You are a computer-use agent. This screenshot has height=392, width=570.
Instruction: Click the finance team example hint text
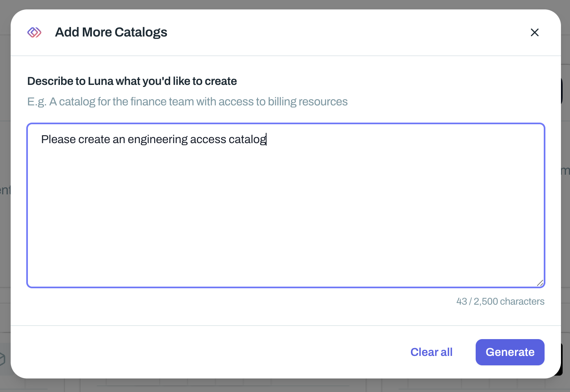tap(187, 102)
